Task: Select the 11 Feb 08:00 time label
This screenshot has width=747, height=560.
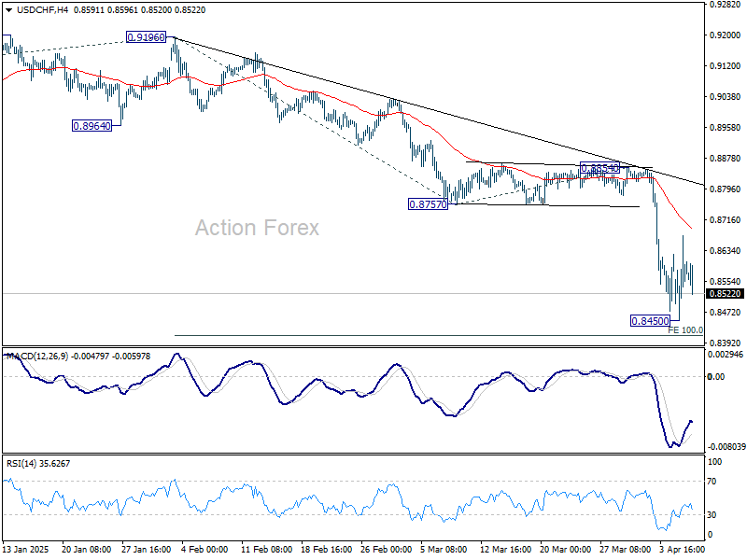Action: point(267,550)
